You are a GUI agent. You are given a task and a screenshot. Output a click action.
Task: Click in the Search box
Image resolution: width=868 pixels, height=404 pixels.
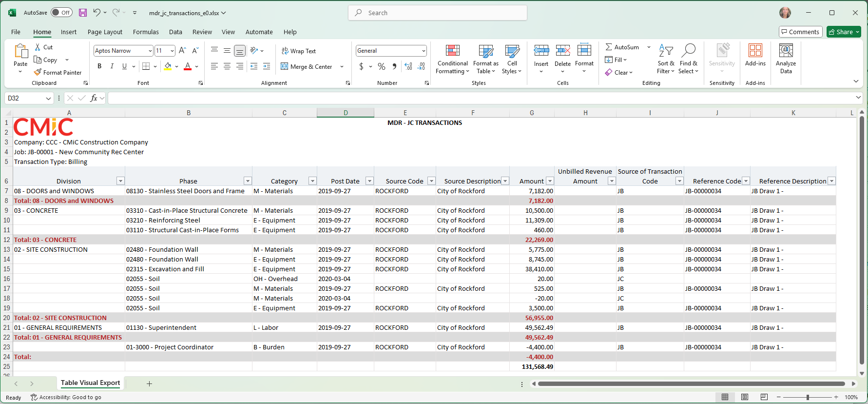pyautogui.click(x=438, y=13)
